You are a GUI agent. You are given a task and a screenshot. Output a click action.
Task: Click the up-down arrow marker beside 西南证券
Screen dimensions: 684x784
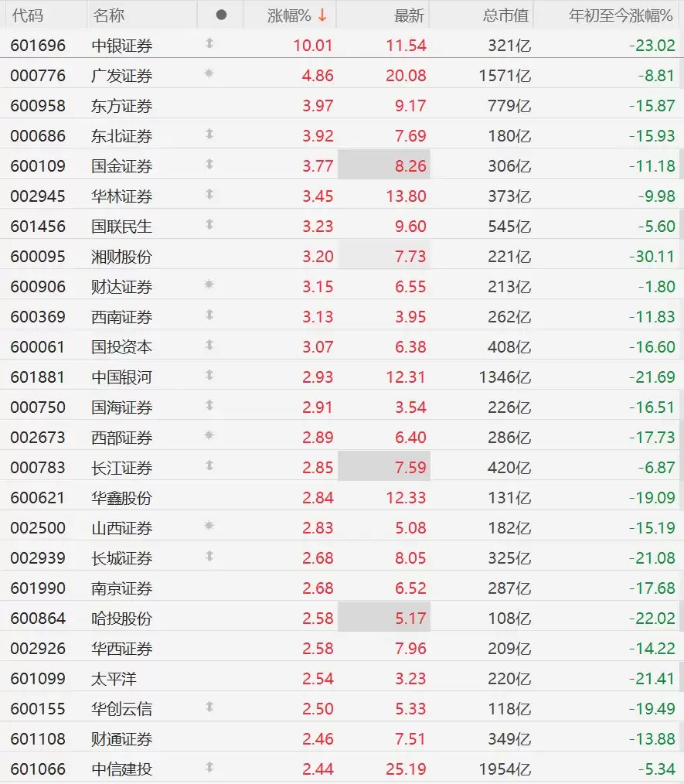coord(209,315)
